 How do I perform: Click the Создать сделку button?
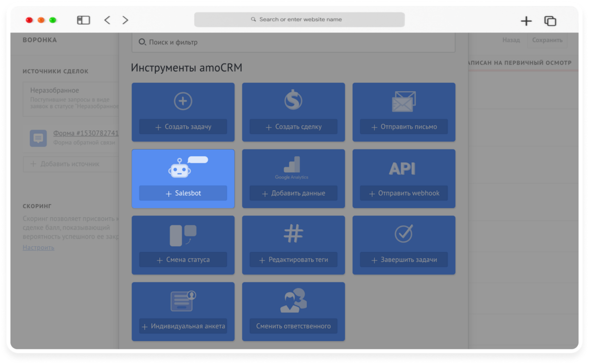(294, 127)
